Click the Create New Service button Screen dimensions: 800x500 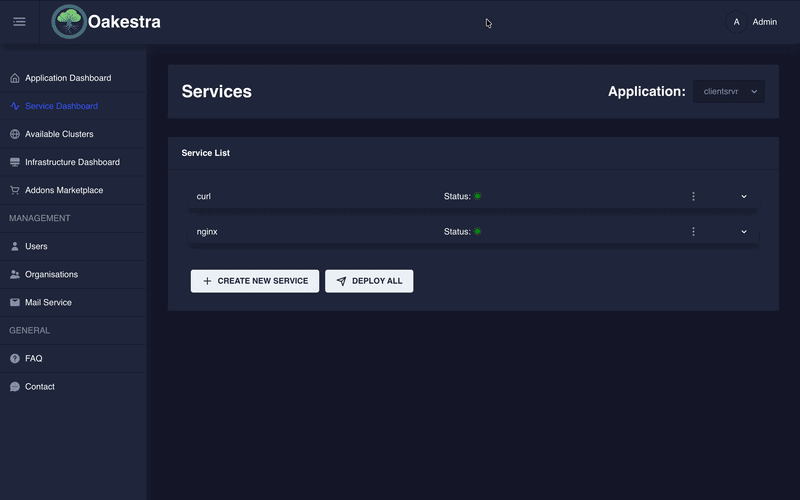[x=255, y=281]
